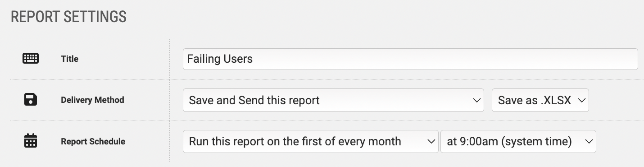Focus the Title input field
644x167 pixels.
[x=410, y=59]
